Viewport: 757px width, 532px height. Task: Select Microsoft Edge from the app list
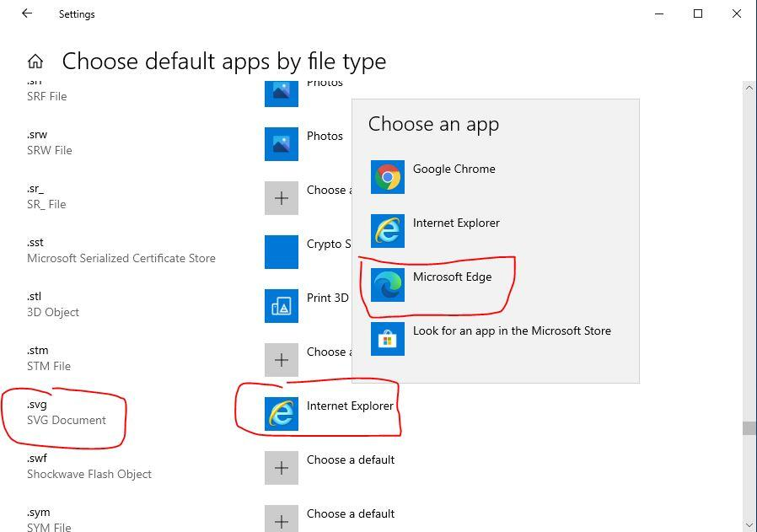(x=452, y=277)
